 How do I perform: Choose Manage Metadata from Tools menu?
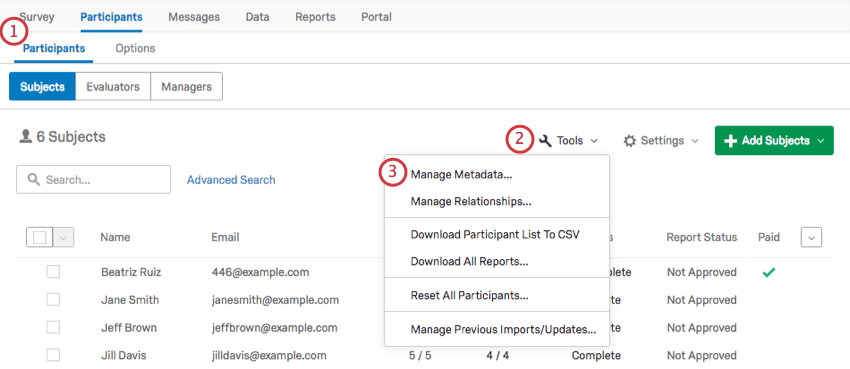click(461, 174)
